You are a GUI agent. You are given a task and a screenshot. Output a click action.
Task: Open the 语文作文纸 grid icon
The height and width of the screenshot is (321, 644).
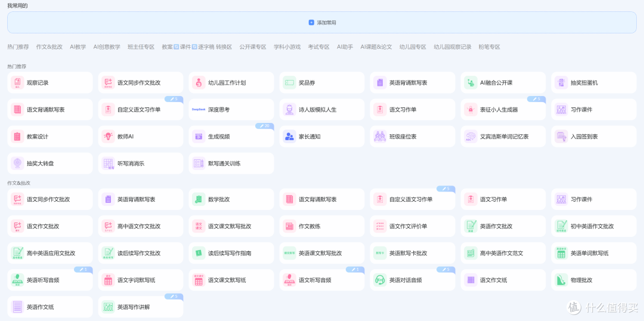(470, 280)
